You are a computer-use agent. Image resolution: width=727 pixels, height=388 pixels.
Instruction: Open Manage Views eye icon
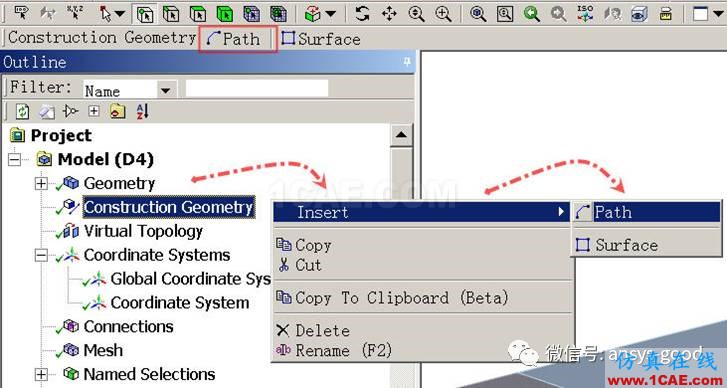tap(639, 13)
